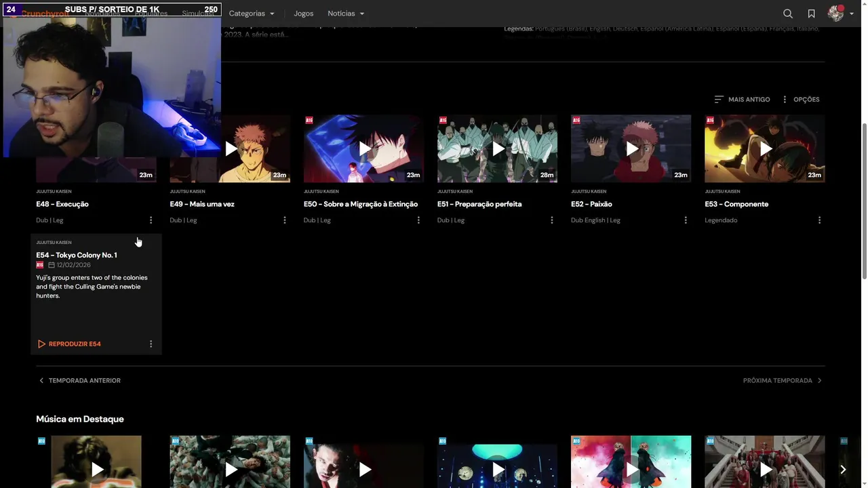
Task: Play third Música em Destaque video
Action: pos(363,469)
